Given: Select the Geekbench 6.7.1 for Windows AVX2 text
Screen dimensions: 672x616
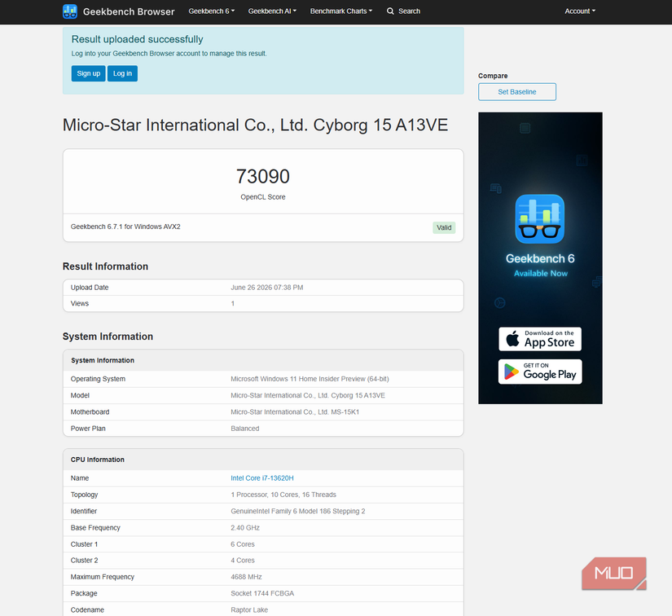Looking at the screenshot, I should pos(125,227).
